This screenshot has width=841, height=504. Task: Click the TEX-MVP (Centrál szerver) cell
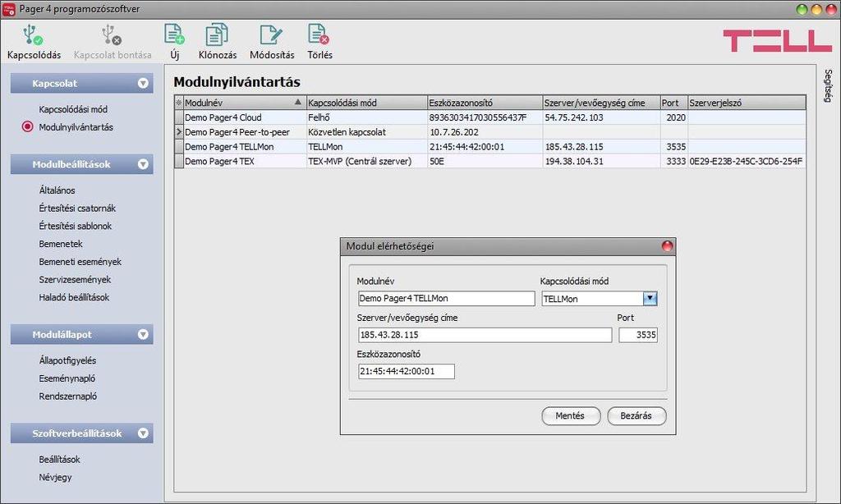[367, 161]
